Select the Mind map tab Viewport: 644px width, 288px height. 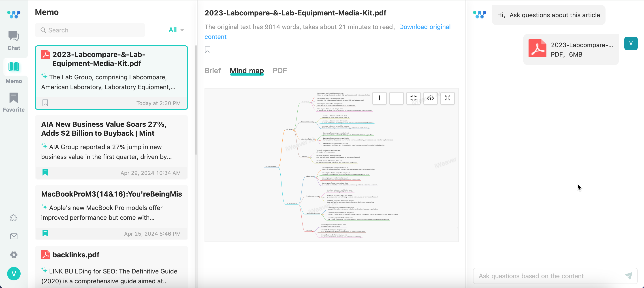247,71
